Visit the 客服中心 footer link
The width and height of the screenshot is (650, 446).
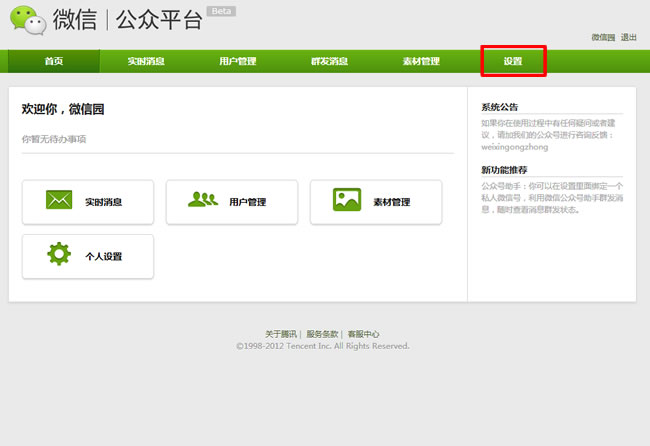pyautogui.click(x=363, y=334)
